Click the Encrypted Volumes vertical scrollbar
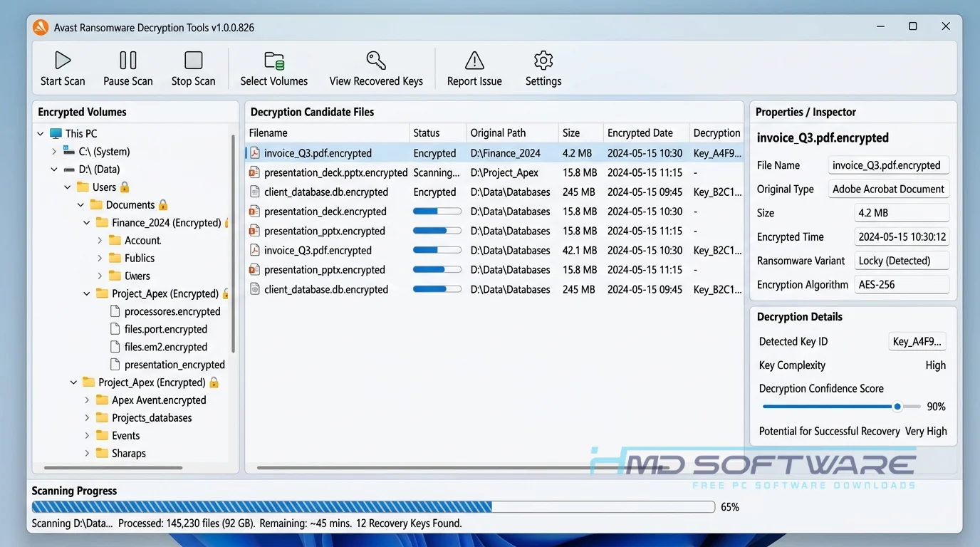This screenshot has height=547, width=980. coord(233,242)
